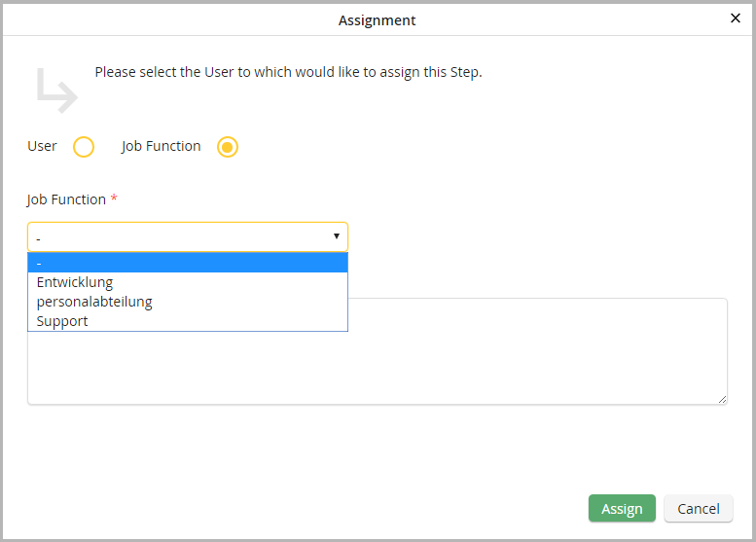756x542 pixels.
Task: Select the Job Function radio button
Action: pos(227,147)
